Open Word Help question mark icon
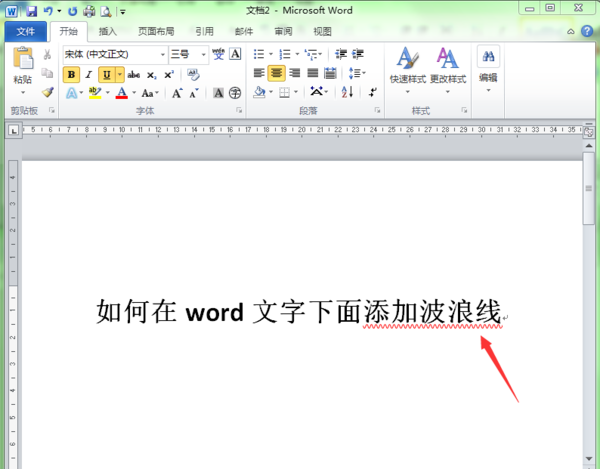Viewport: 600px width, 469px height. click(587, 31)
